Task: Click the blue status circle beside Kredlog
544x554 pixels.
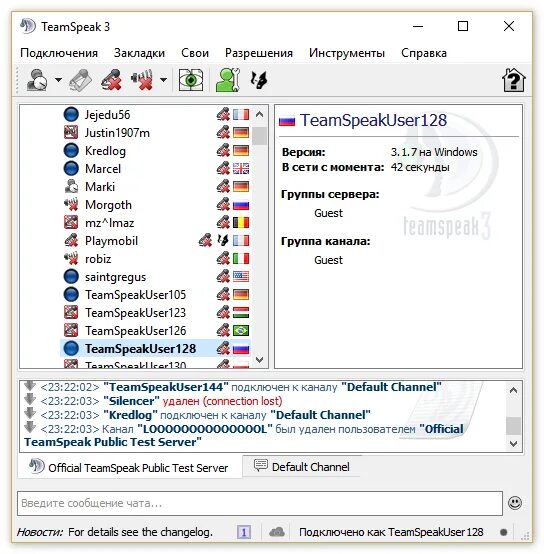Action: [71, 151]
